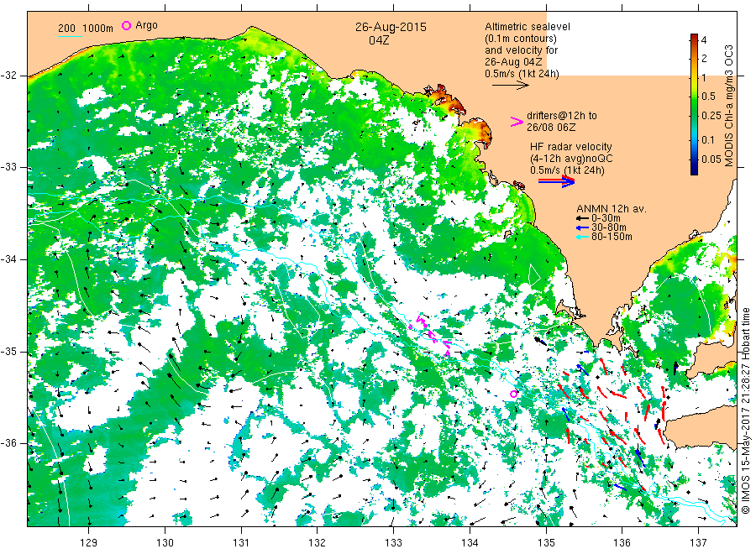Click the high-chlorophyll red coastal bay patch

(446, 99)
